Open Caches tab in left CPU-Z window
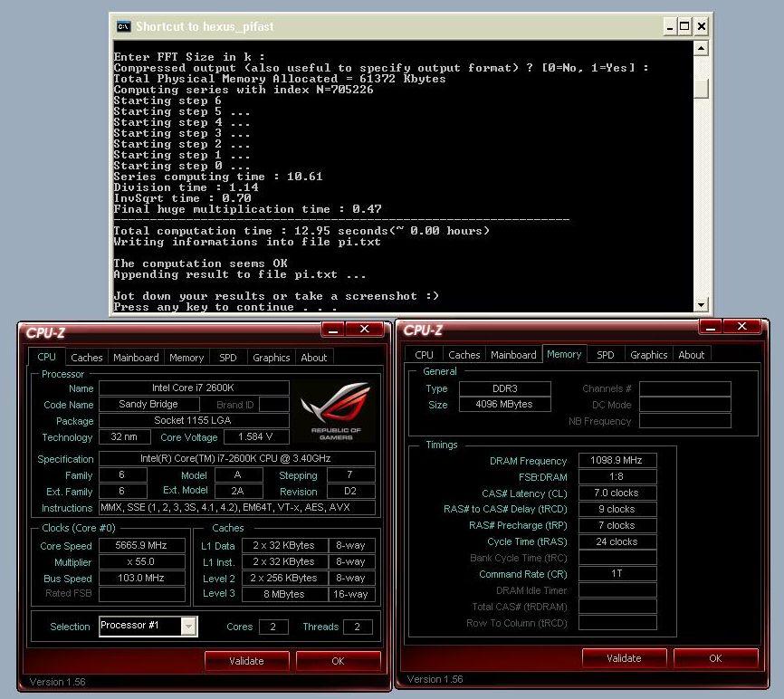This screenshot has width=784, height=699. 87,358
